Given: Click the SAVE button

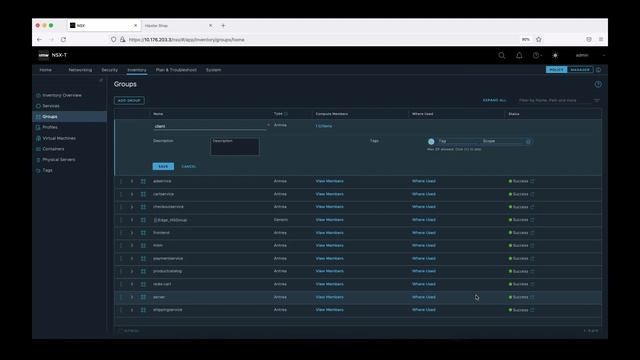Looking at the screenshot, I should click(163, 167).
